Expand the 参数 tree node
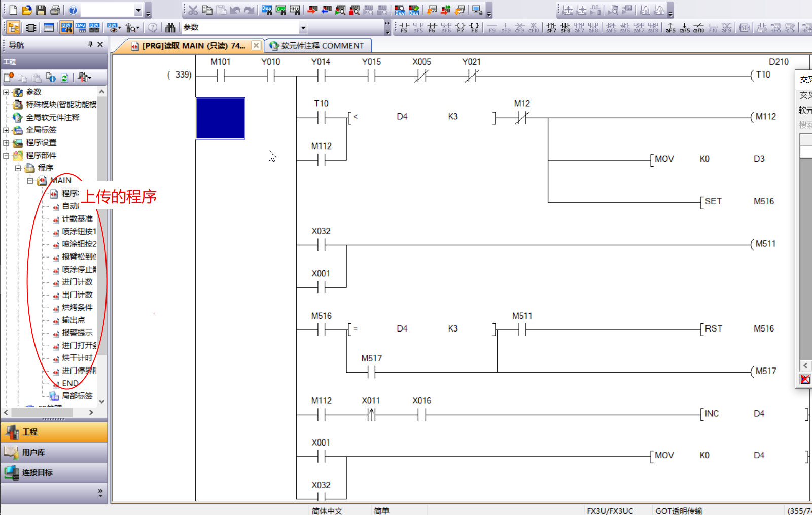Screen dimensions: 812x515 pyautogui.click(x=6, y=92)
